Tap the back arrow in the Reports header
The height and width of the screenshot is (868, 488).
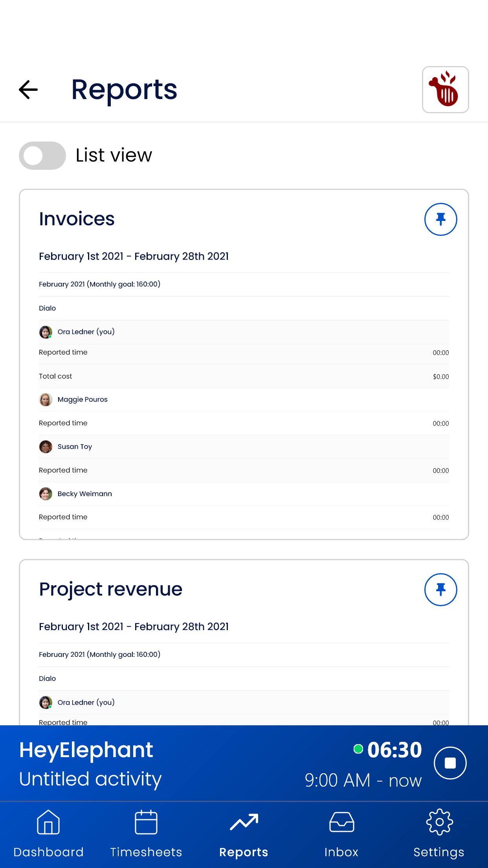tap(28, 90)
